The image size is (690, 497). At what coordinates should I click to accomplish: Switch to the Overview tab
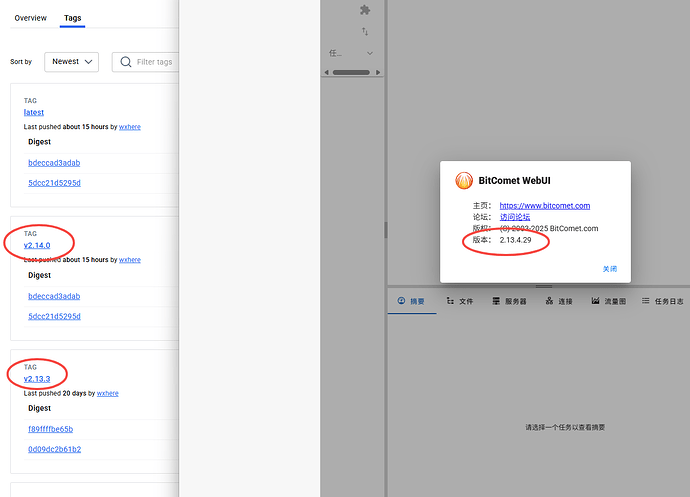30,18
